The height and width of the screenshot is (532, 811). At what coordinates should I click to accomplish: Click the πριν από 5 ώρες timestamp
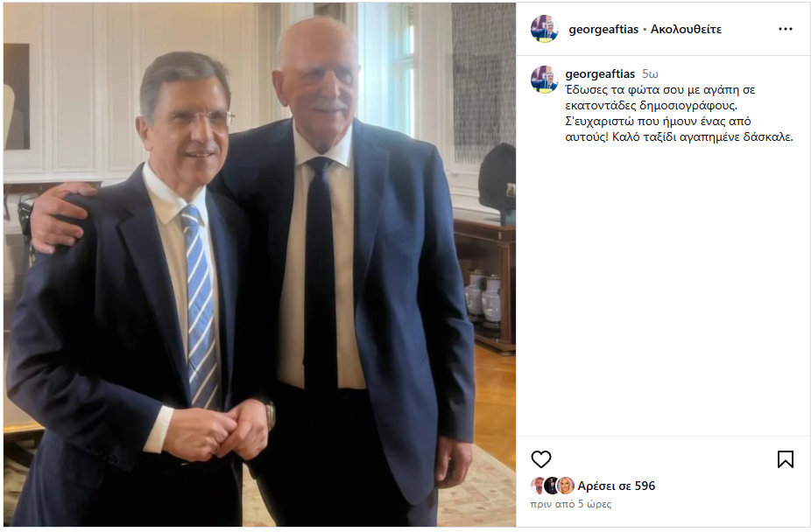(570, 504)
